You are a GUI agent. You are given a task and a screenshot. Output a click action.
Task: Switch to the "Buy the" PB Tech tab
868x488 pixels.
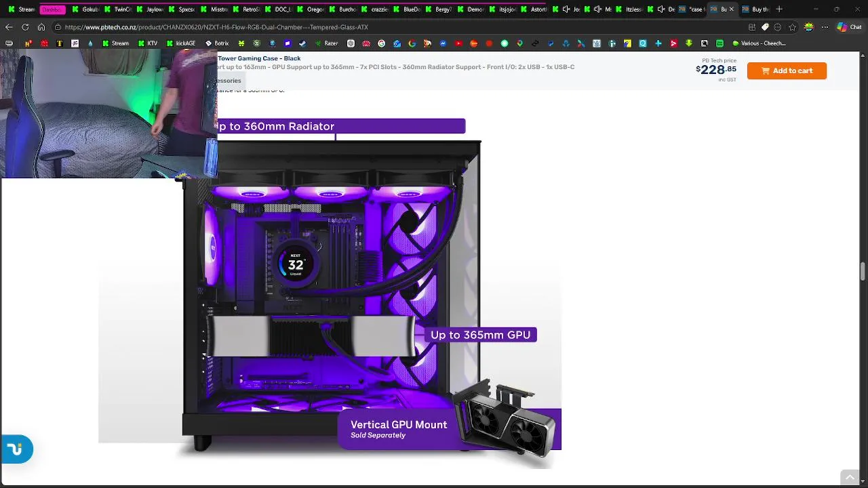755,9
